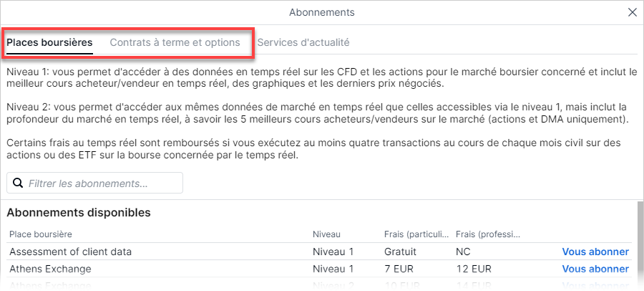Viewport: 644px width, 291px height.
Task: Open the Contrats à terme et options tab
Action: [x=175, y=42]
